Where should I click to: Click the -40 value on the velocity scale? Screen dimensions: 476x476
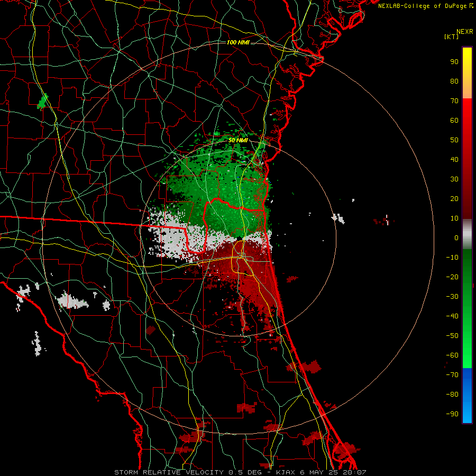(x=452, y=316)
